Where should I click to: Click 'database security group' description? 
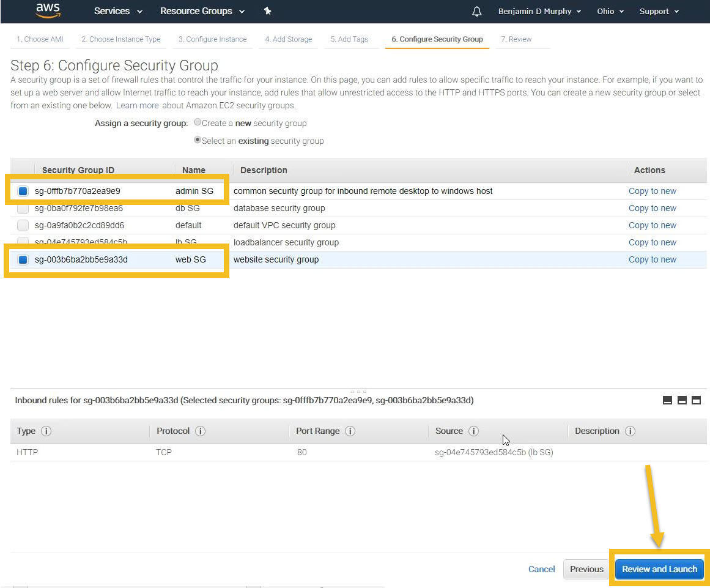[x=279, y=209]
